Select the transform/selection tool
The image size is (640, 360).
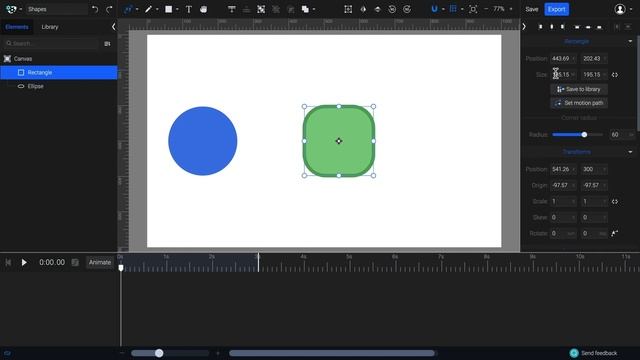[128, 9]
